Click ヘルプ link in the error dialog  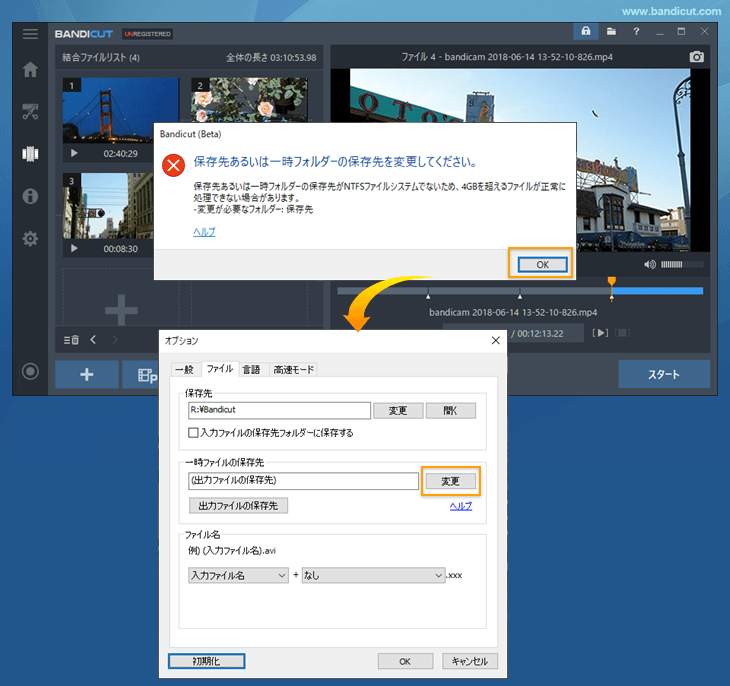(x=204, y=231)
